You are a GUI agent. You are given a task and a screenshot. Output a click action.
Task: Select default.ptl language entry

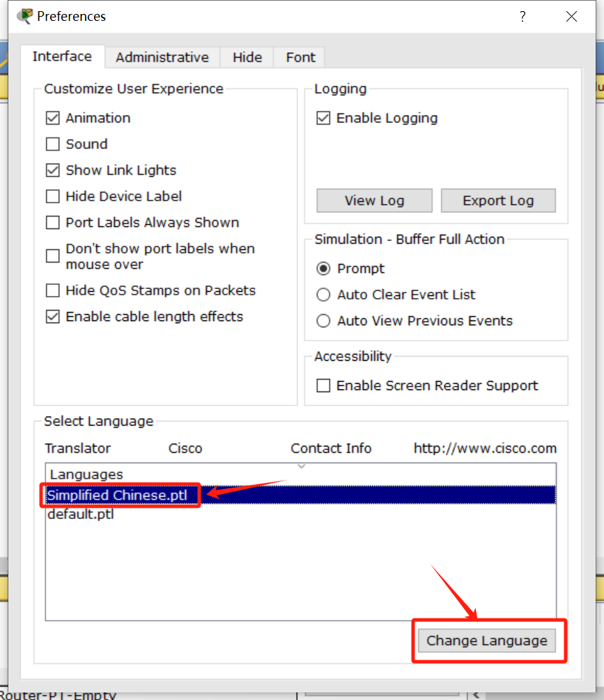[x=300, y=514]
